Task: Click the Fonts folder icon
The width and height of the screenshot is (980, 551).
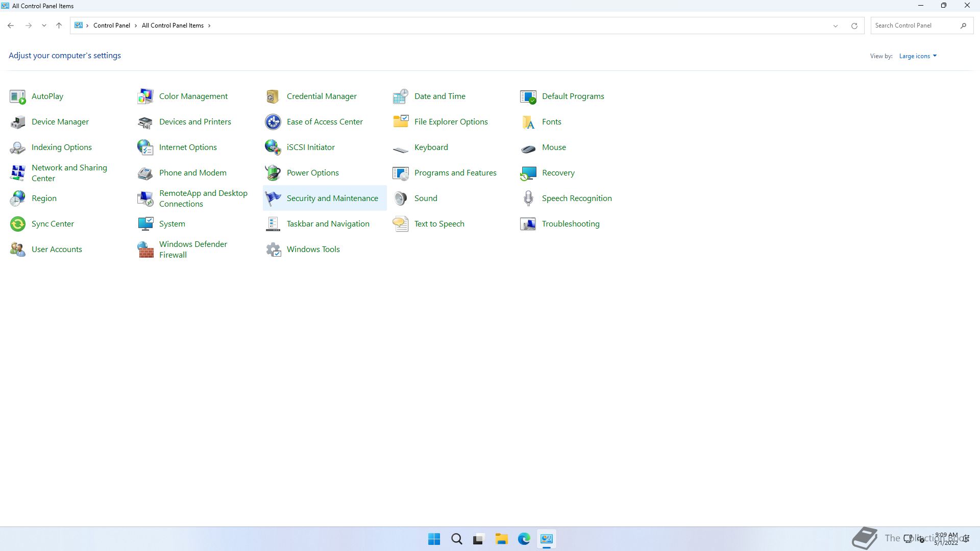Action: pyautogui.click(x=528, y=122)
